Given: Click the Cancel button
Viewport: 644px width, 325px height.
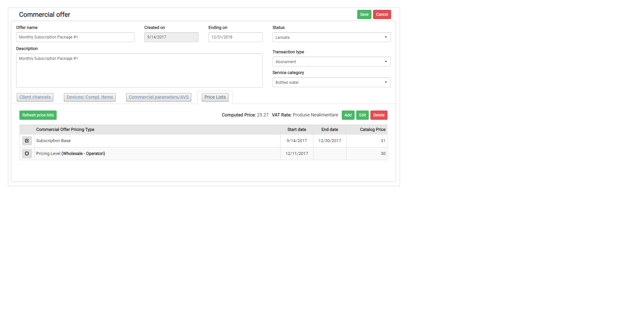Looking at the screenshot, I should coord(382,14).
